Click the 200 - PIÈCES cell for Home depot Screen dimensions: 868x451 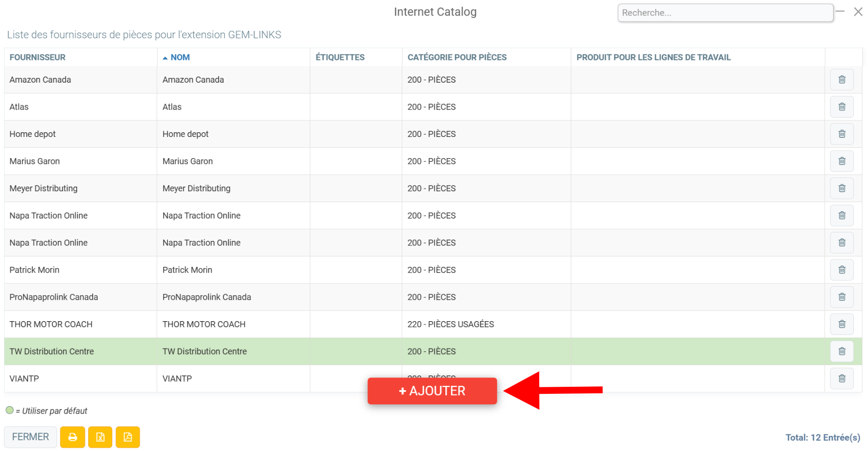point(432,134)
